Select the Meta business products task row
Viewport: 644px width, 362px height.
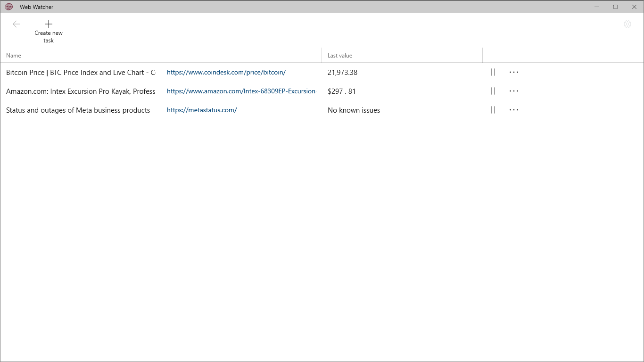[78, 110]
